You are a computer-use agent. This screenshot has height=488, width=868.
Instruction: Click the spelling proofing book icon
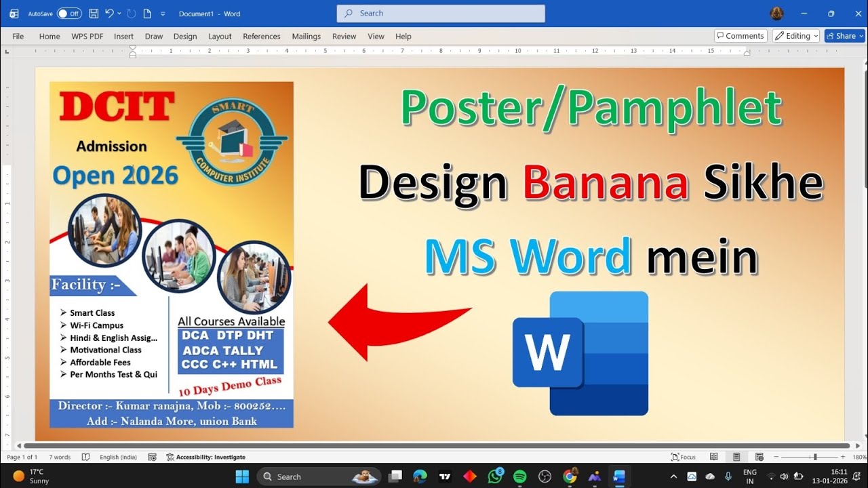(x=85, y=457)
